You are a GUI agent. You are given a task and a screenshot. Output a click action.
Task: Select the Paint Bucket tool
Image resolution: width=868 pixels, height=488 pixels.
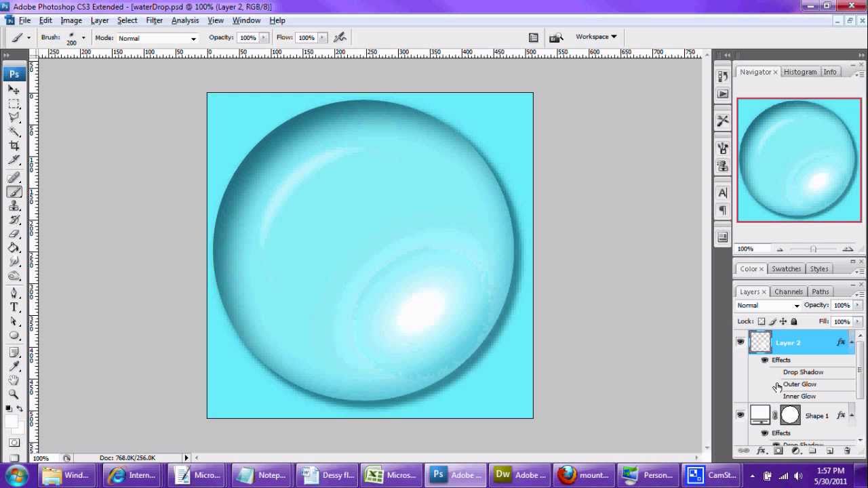[x=14, y=248]
